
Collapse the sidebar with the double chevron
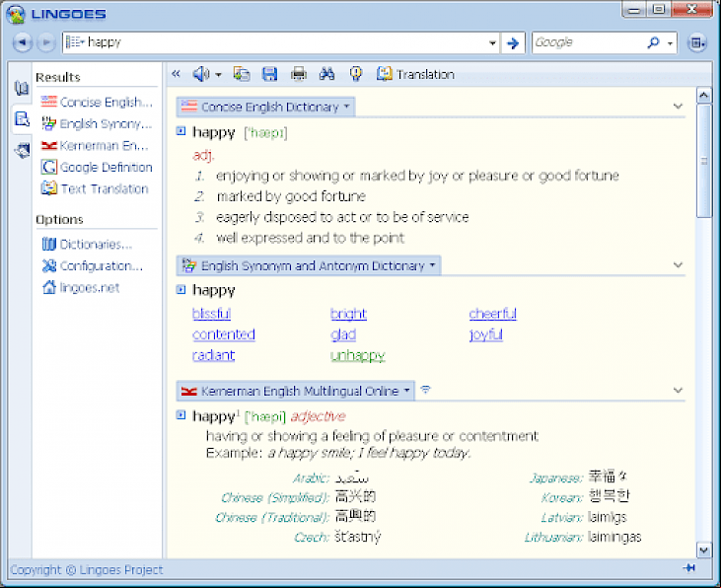tap(177, 74)
